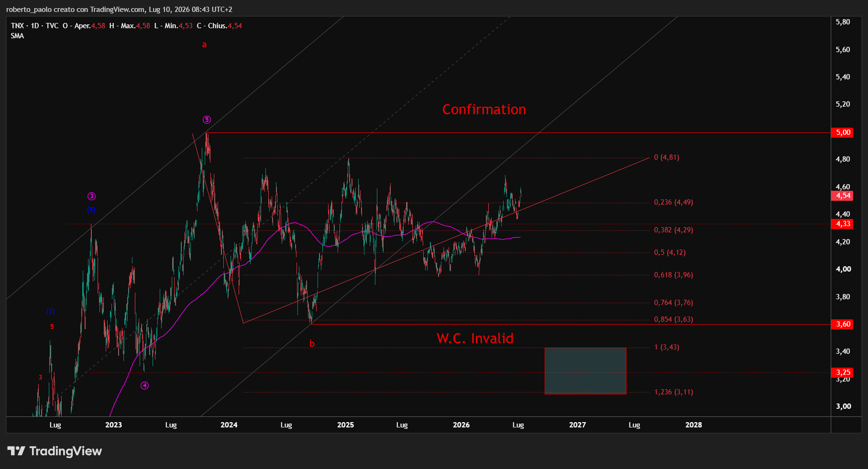868x469 pixels.
Task: Click the 5,80 price axis label
Action: [x=843, y=22]
